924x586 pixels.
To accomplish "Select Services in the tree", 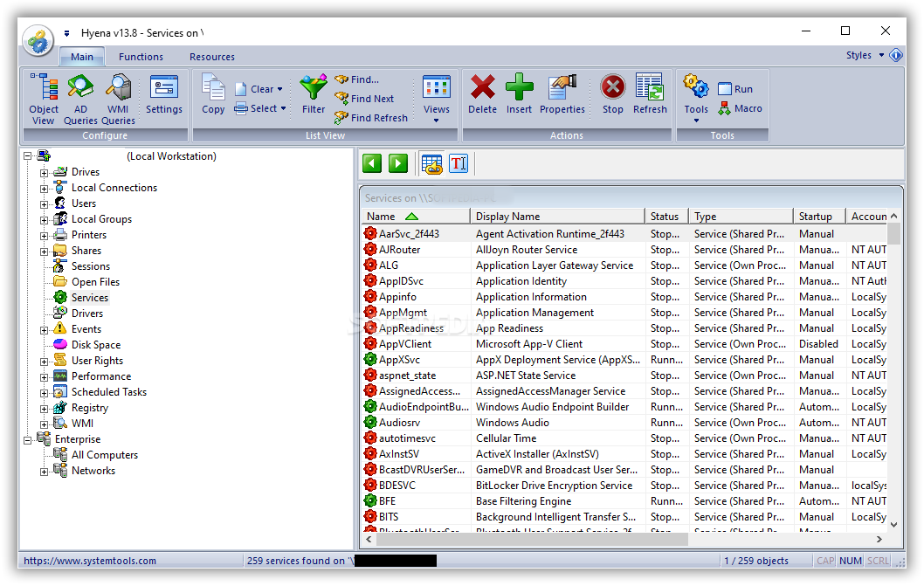I will point(90,298).
